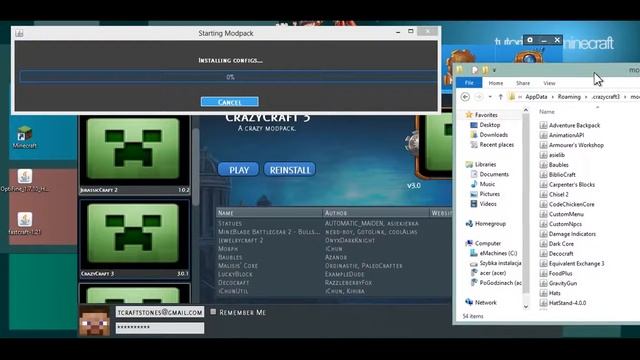Sort files by Name column header

[x=547, y=111]
